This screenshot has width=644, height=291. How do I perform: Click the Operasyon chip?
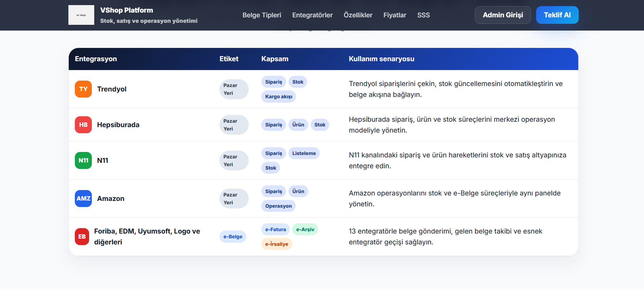pyautogui.click(x=278, y=206)
